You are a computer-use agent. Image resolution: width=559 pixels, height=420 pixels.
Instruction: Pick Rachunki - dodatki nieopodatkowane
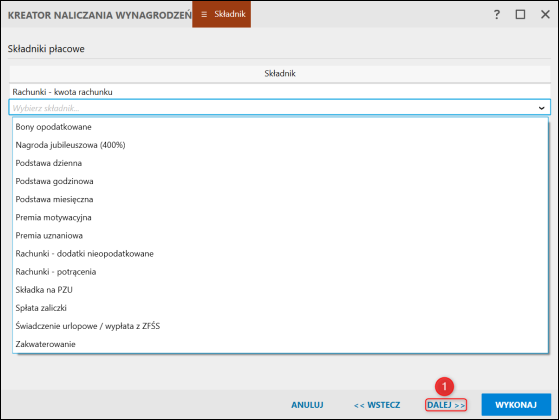point(280,254)
